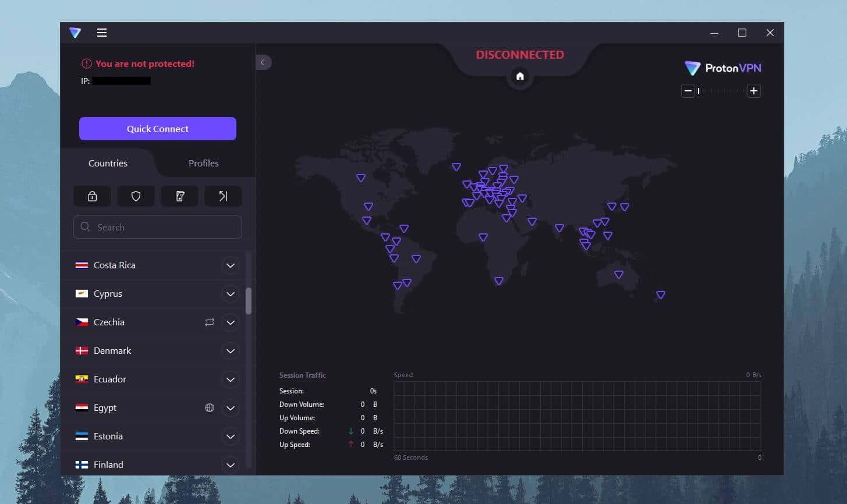
Task: Click the home icon under DISCONNECTED
Action: click(x=520, y=76)
